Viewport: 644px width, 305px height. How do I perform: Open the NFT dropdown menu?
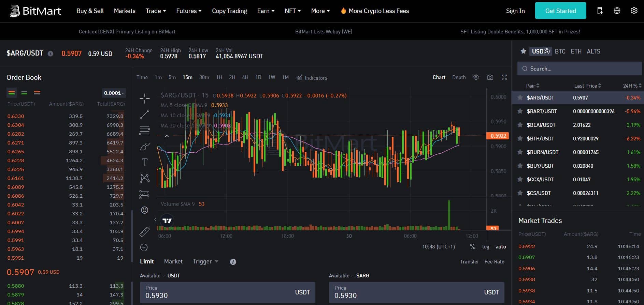(293, 11)
